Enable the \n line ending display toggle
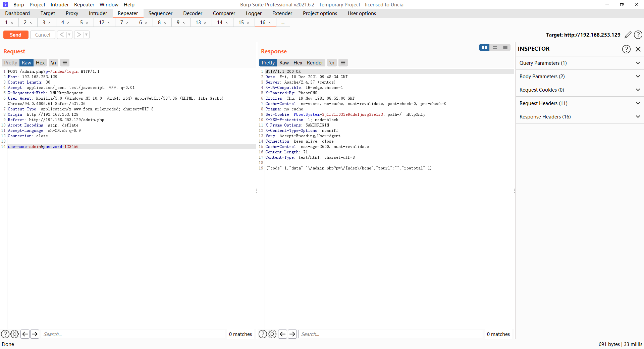The width and height of the screenshot is (644, 349). coord(53,62)
